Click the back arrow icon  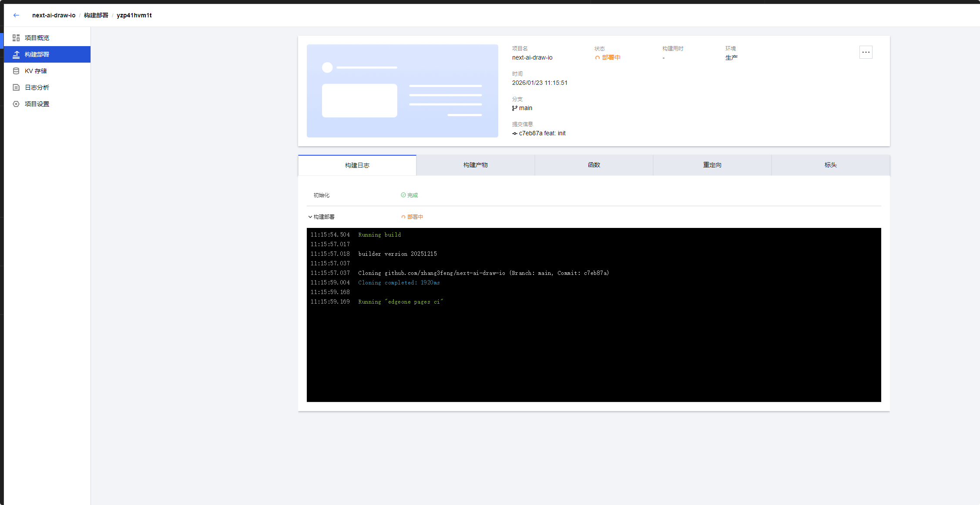click(x=16, y=15)
